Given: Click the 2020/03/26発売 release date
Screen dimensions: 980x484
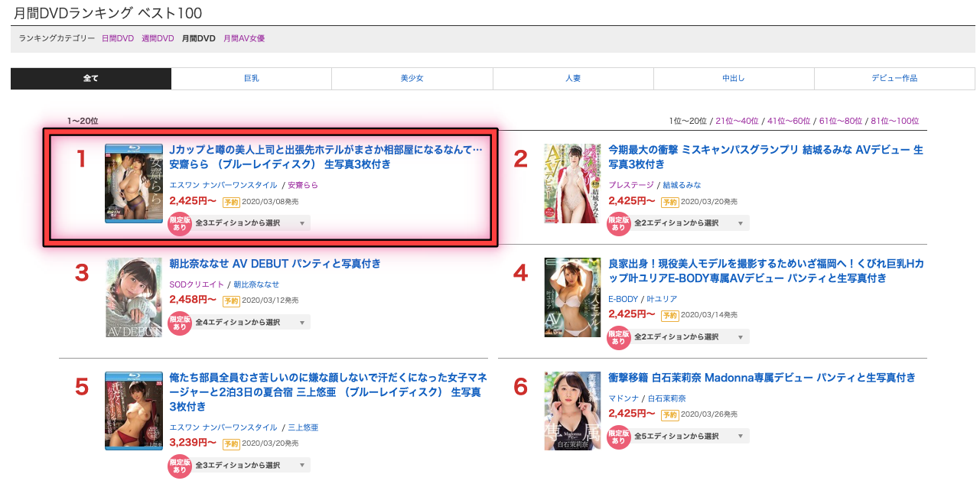Looking at the screenshot, I should (709, 414).
